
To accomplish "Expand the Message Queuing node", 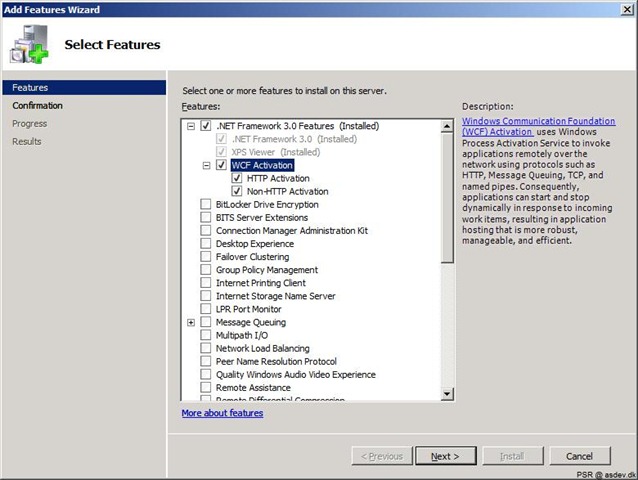I will tap(191, 322).
